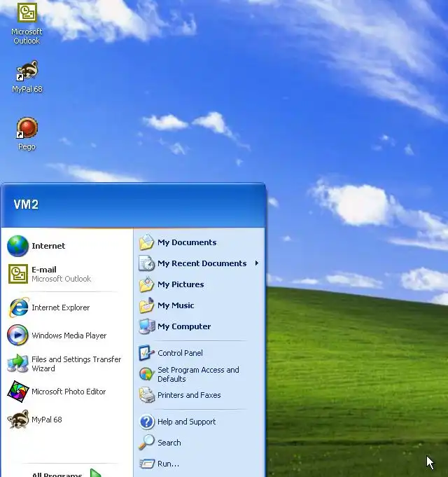Click the Files and Settings Transfer Wizard icon
The height and width of the screenshot is (477, 448).
(x=18, y=364)
